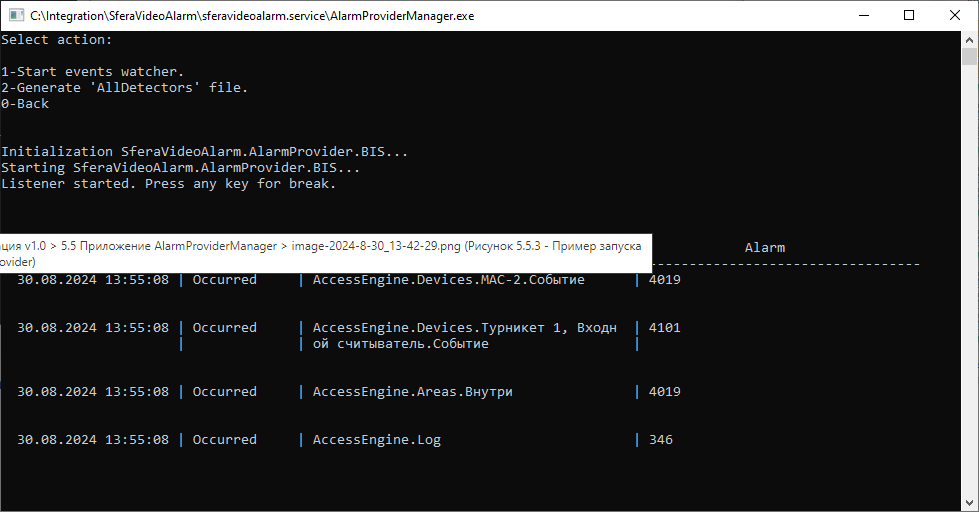Click the 'Alarm' column header
979x512 pixels.
coord(765,247)
